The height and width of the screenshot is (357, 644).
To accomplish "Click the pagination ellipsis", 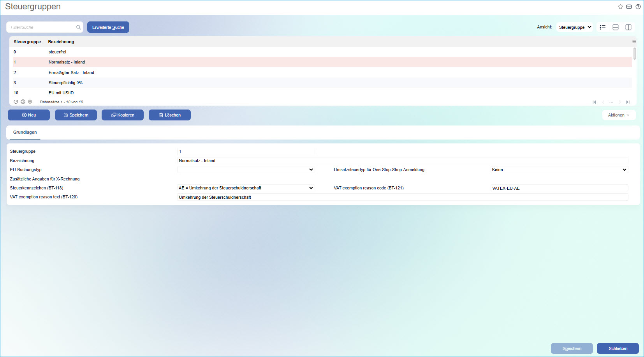I will click(x=611, y=102).
